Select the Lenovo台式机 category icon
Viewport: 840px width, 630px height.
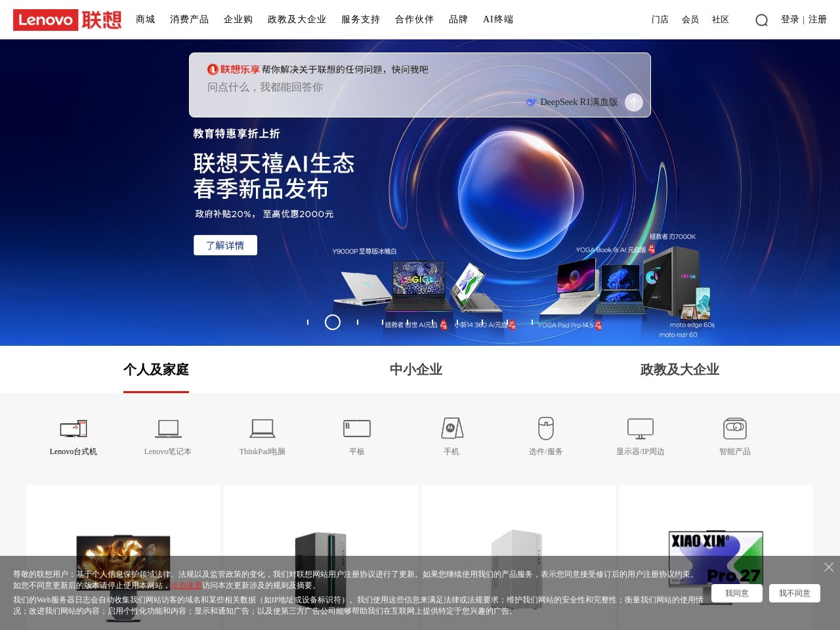73,429
